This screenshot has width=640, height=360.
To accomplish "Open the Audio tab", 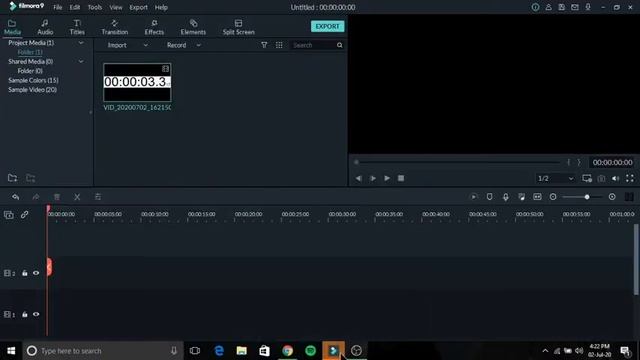I will tap(45, 27).
